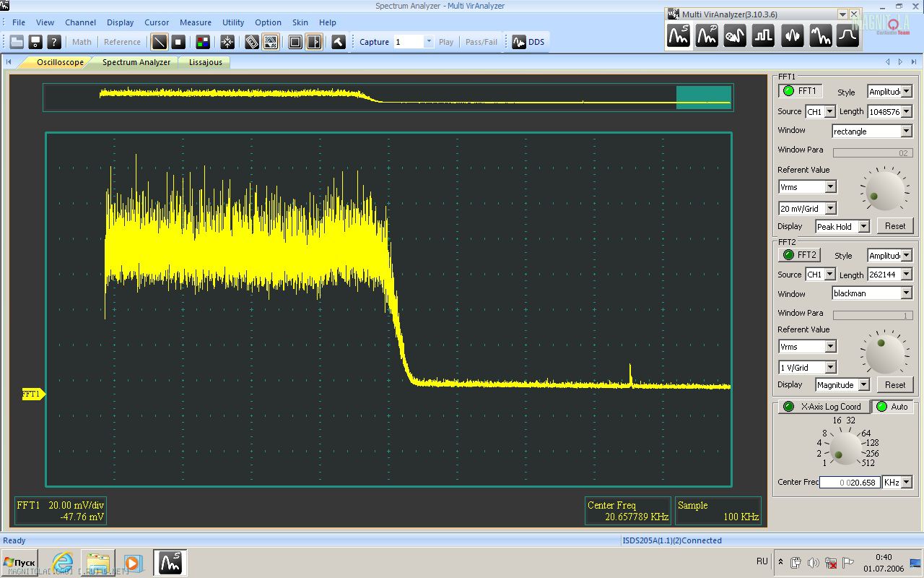
Task: Select the Spectrum Analyzer S icon in VirAnalyzer
Action: click(679, 35)
